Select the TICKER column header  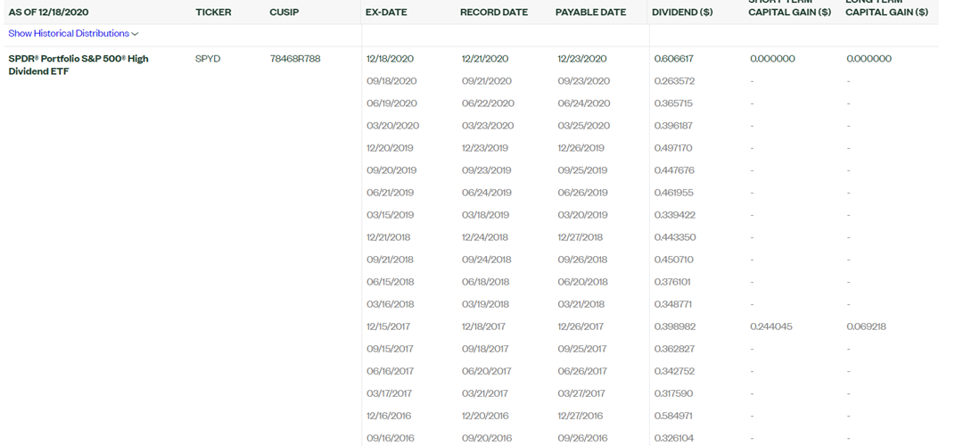[213, 12]
